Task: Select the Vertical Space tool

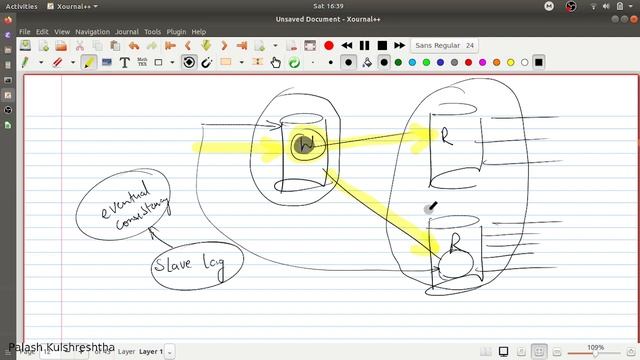Action: [x=258, y=62]
